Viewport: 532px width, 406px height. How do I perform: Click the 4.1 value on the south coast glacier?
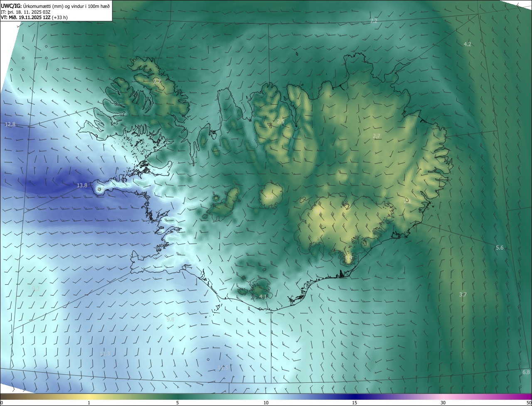coord(263,296)
